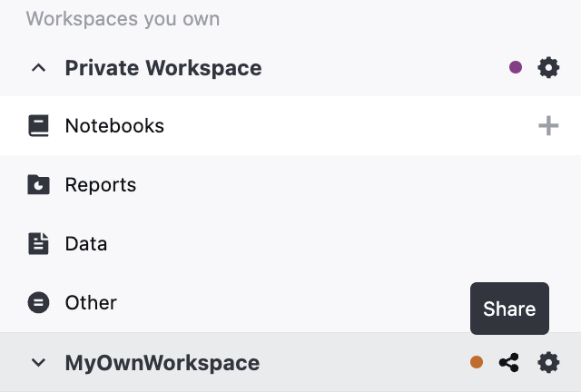Add a new notebook with plus icon
The image size is (581, 392).
[548, 126]
